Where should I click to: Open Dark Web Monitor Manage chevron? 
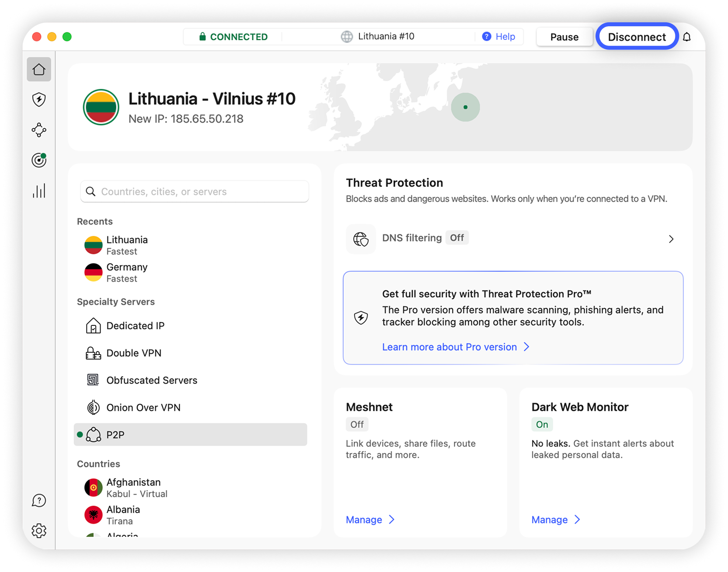(x=577, y=520)
